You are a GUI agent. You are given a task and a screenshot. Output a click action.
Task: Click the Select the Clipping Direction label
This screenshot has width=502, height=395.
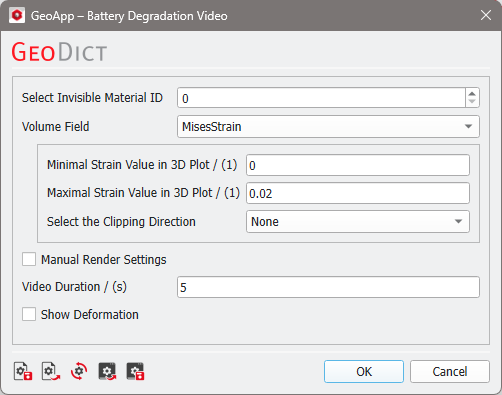(121, 222)
